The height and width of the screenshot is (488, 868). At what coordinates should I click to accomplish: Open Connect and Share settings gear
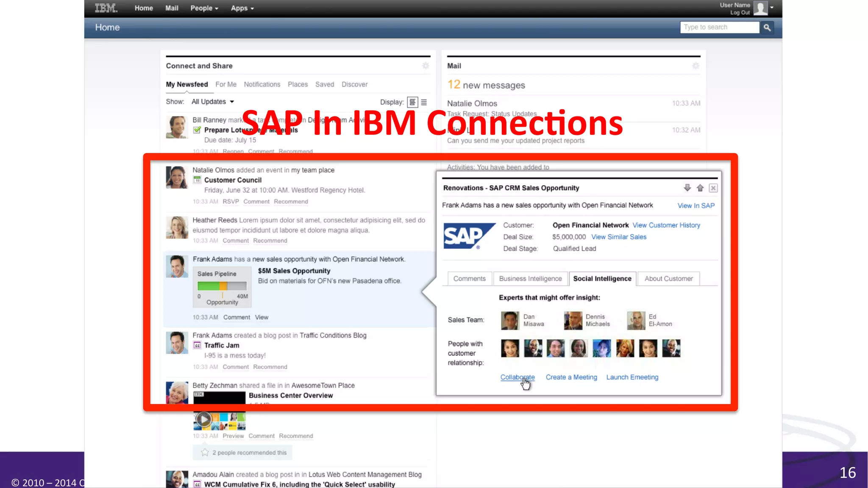[426, 66]
